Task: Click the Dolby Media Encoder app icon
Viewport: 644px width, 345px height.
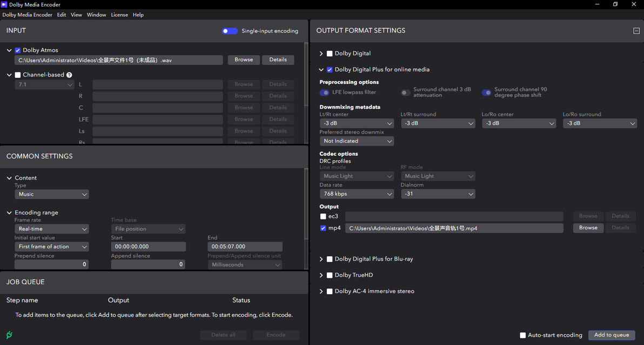Action: click(x=4, y=4)
